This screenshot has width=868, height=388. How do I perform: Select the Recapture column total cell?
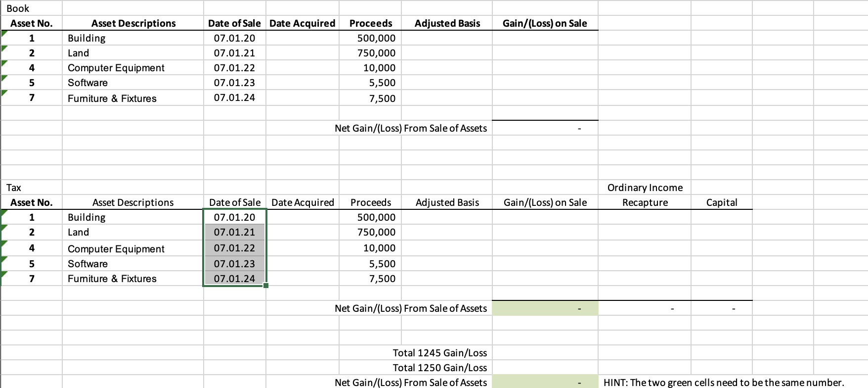click(645, 308)
